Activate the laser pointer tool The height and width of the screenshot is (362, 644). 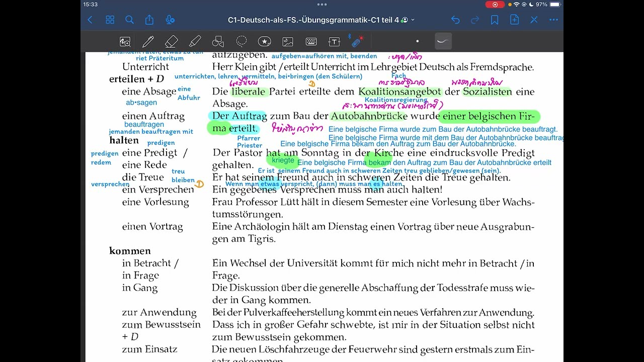[356, 41]
